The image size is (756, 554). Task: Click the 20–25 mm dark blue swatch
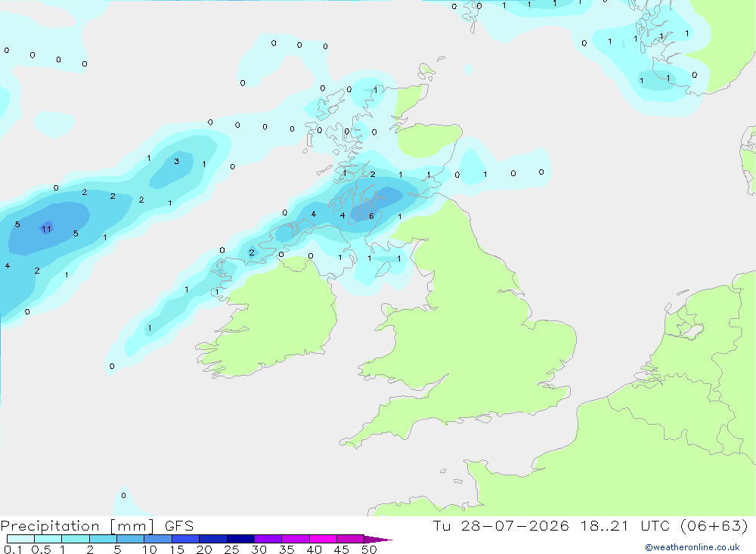point(212,539)
